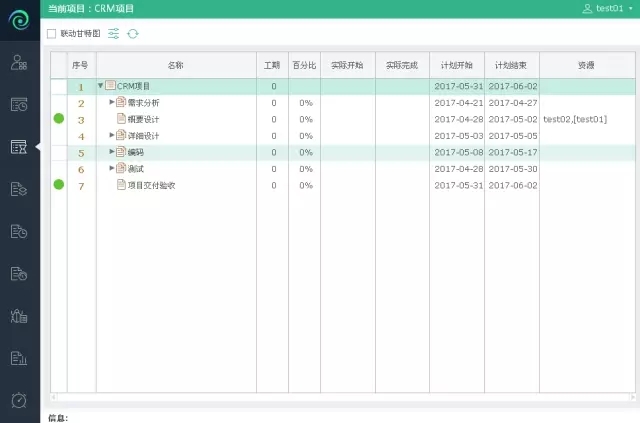Open the alarm clock sidebar icon

coord(19,400)
